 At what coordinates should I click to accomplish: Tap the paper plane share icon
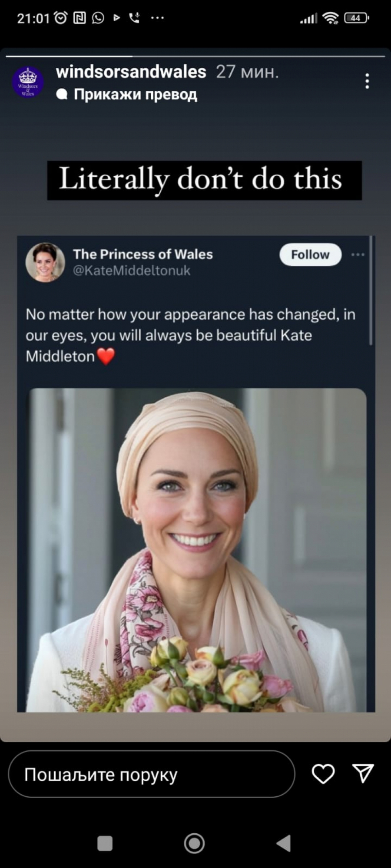pyautogui.click(x=363, y=773)
